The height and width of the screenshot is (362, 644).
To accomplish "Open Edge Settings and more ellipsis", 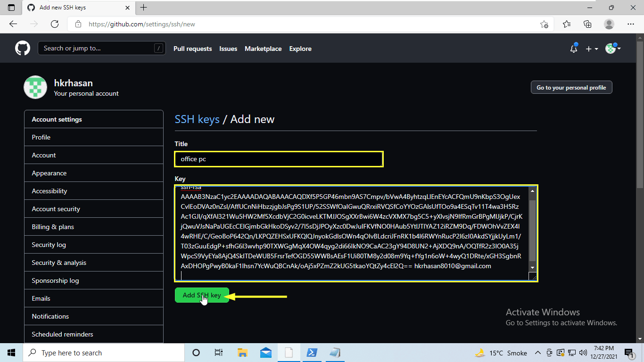I will [x=631, y=24].
